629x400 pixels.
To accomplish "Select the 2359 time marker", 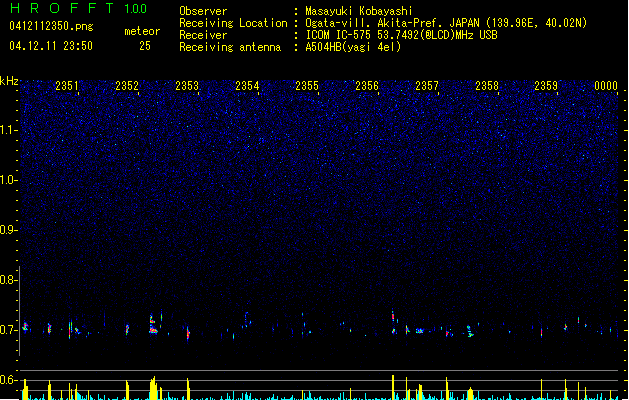I will pyautogui.click(x=546, y=85).
